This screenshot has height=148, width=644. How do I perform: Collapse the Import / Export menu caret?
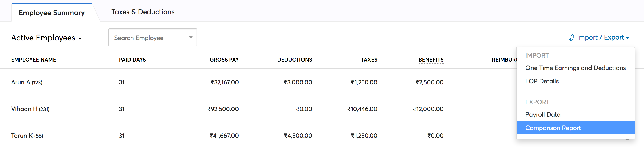tap(628, 38)
